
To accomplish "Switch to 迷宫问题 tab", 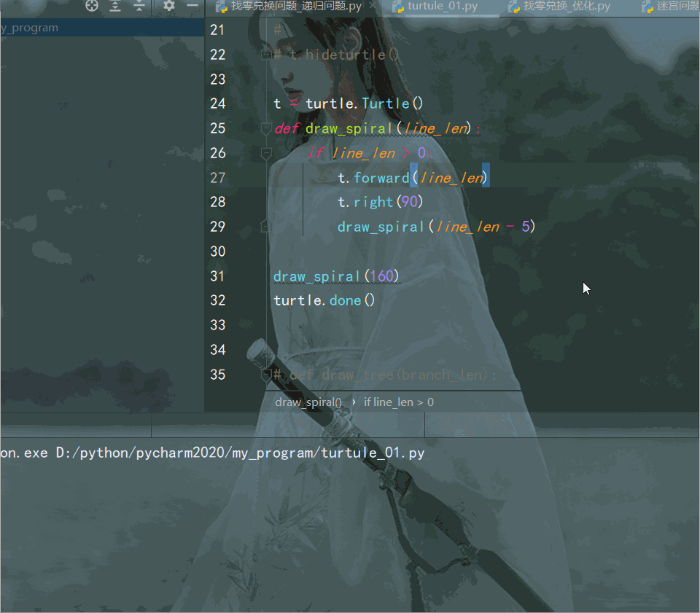I will point(671,7).
